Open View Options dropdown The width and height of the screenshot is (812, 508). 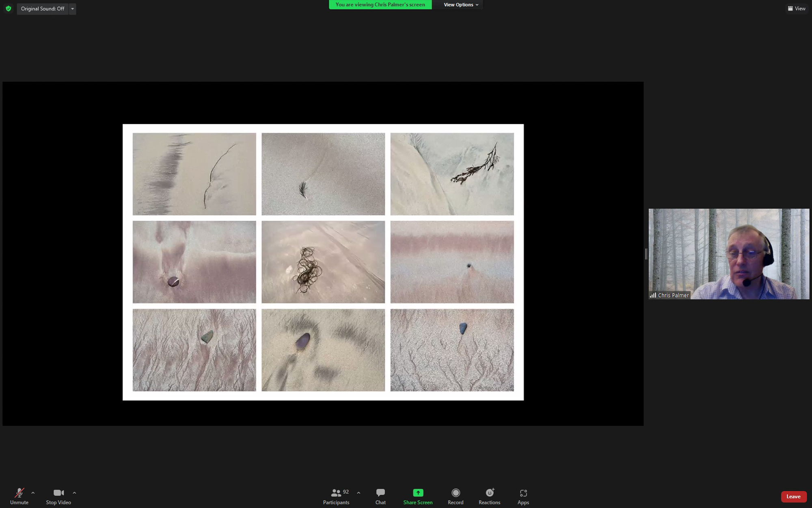[461, 4]
